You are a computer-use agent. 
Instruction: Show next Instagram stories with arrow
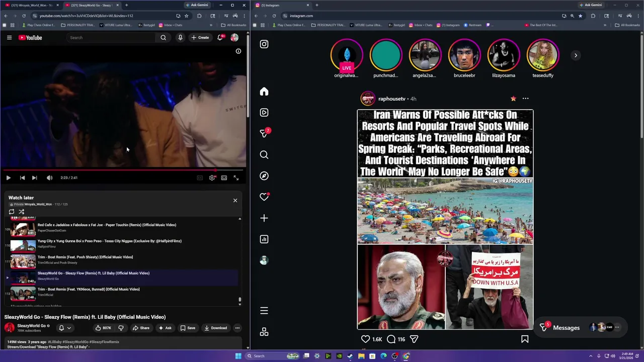(576, 55)
